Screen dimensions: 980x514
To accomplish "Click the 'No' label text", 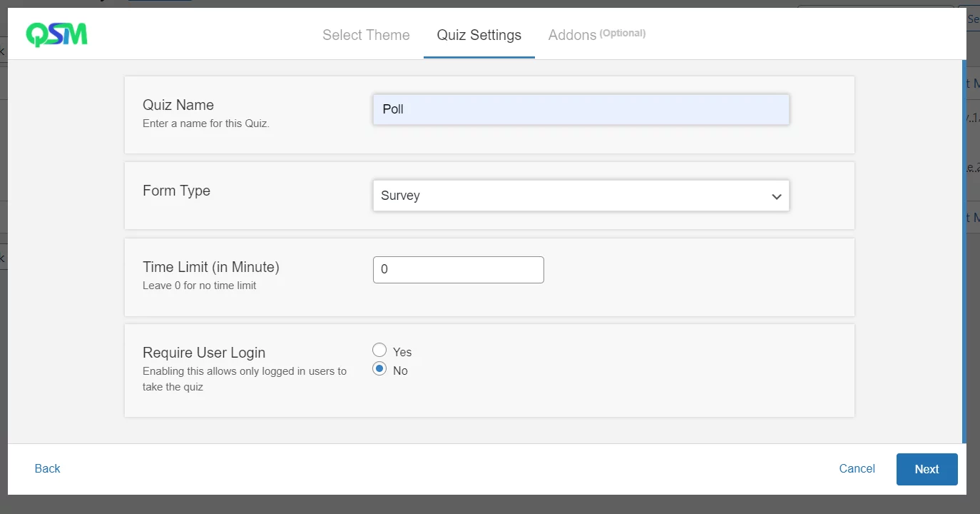I will coord(400,371).
